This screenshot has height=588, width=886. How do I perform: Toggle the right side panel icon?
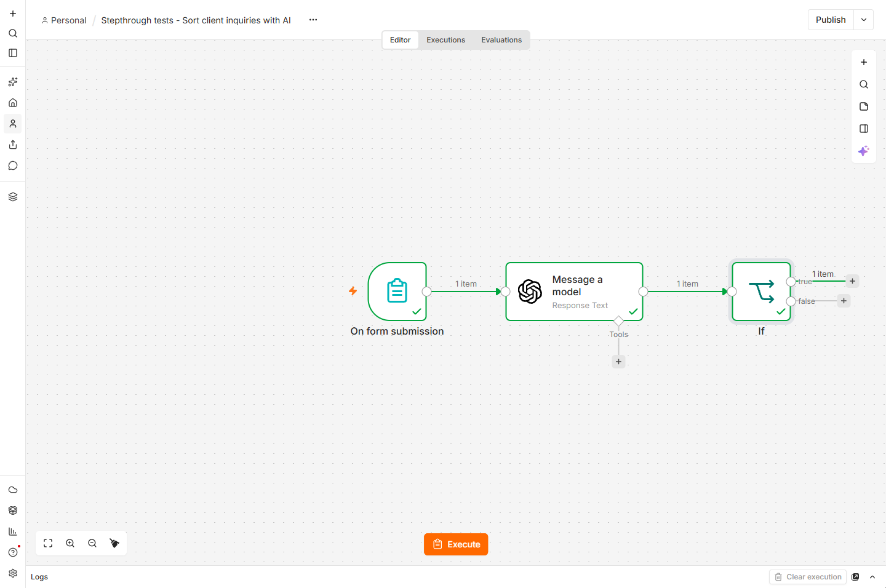[x=864, y=129]
